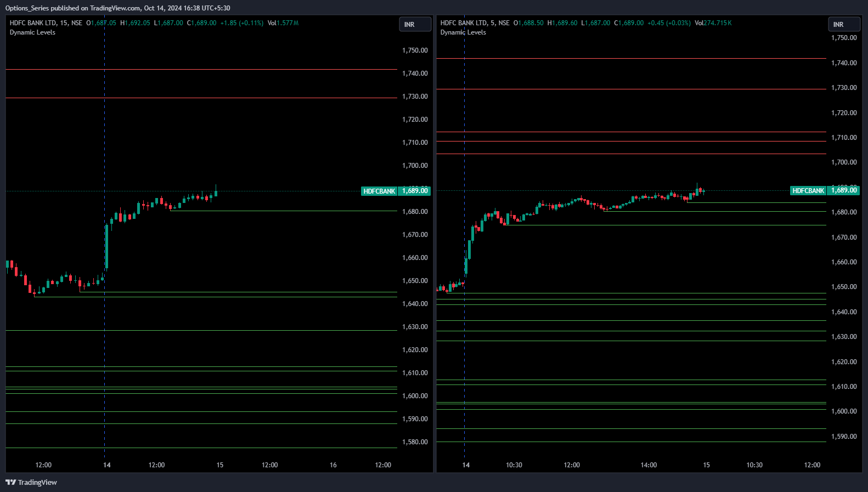868x492 pixels.
Task: Click the +1.85 (+0.11%) change value
Action: pyautogui.click(x=242, y=23)
